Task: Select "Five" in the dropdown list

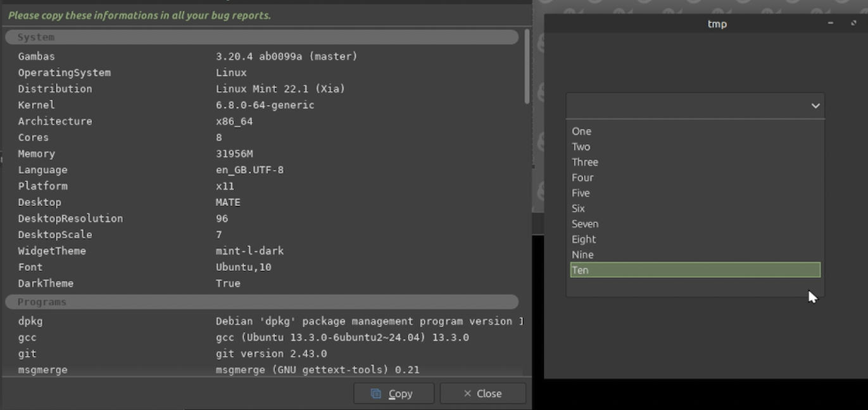Action: point(581,193)
